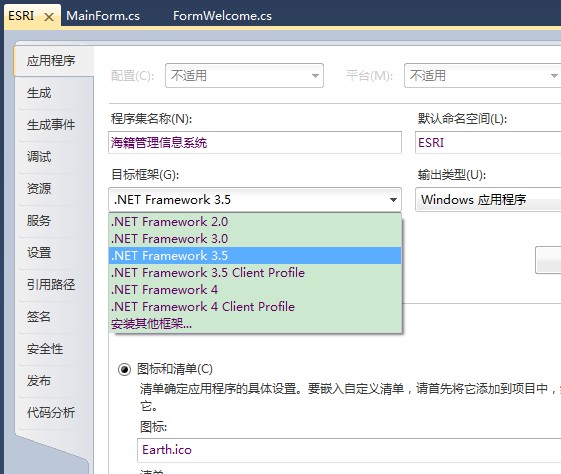Click the Earth.ico icon field
Viewport: 561px width, 474px height.
pos(349,450)
